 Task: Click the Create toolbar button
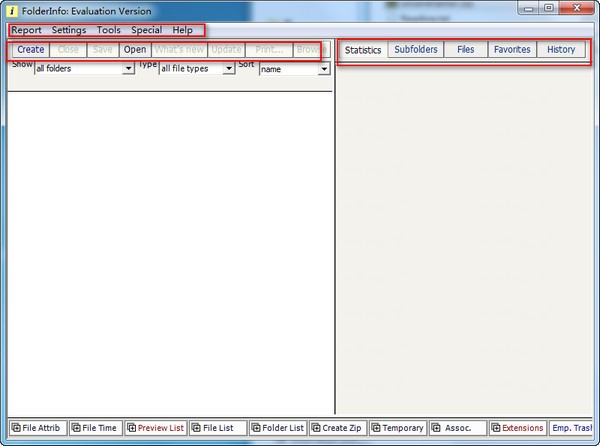(x=31, y=50)
